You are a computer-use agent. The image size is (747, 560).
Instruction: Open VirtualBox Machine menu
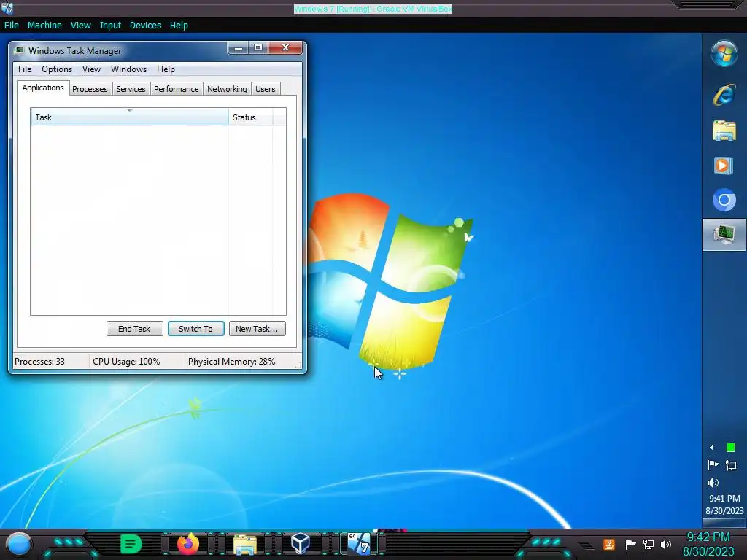pos(44,26)
